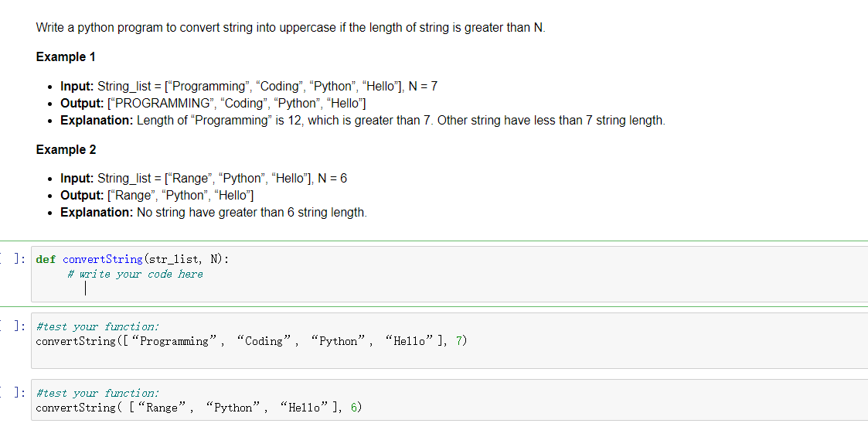Screen dimensions: 868x437
Task: Click the input prompt of the second test cell
Action: point(12,392)
